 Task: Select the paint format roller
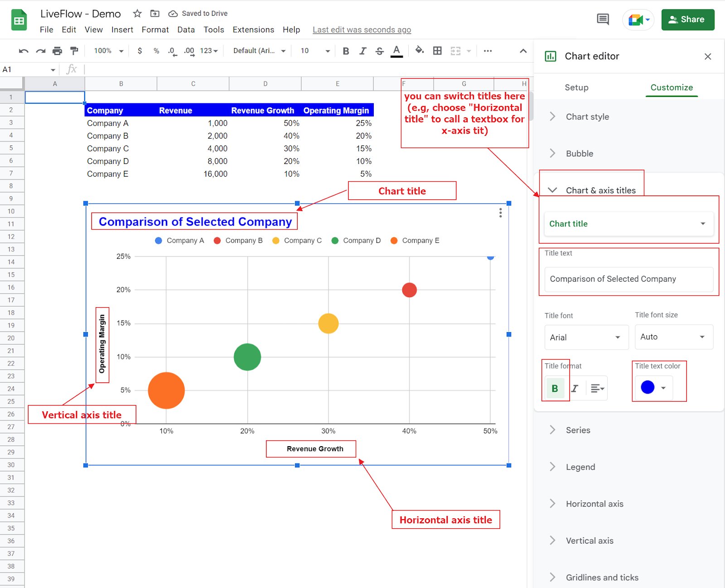click(x=74, y=51)
